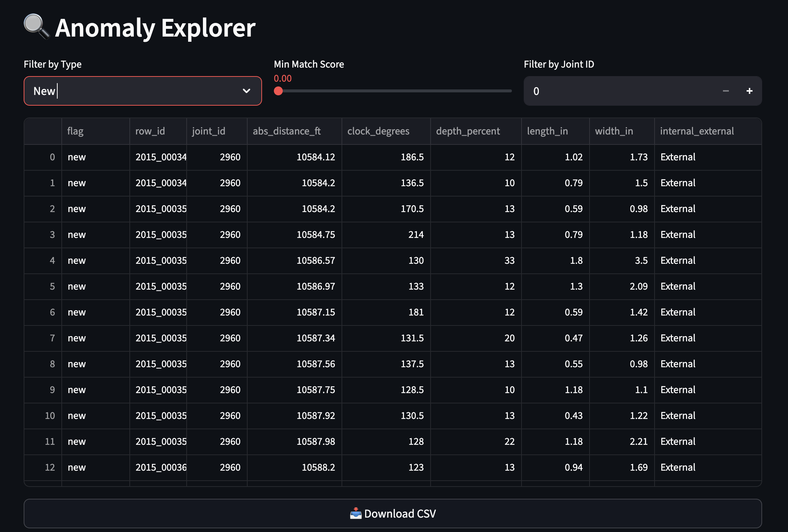Sort by the flag column header

pyautogui.click(x=75, y=131)
